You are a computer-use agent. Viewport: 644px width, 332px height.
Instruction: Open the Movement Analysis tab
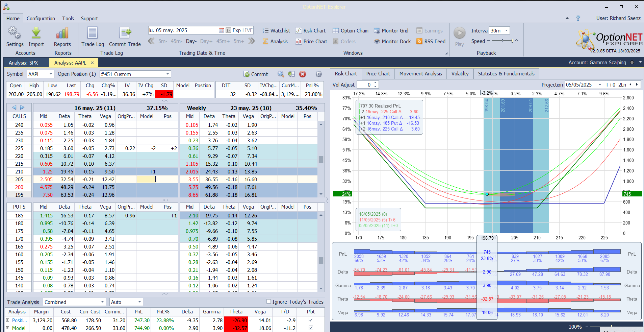tap(420, 74)
